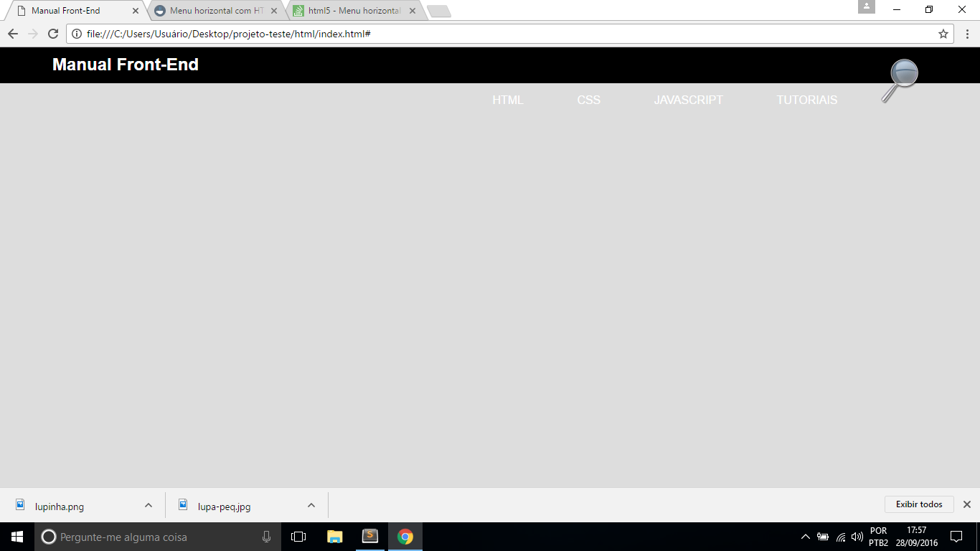Close the downloads bar
Viewport: 980px width, 551px height.
pos(966,504)
